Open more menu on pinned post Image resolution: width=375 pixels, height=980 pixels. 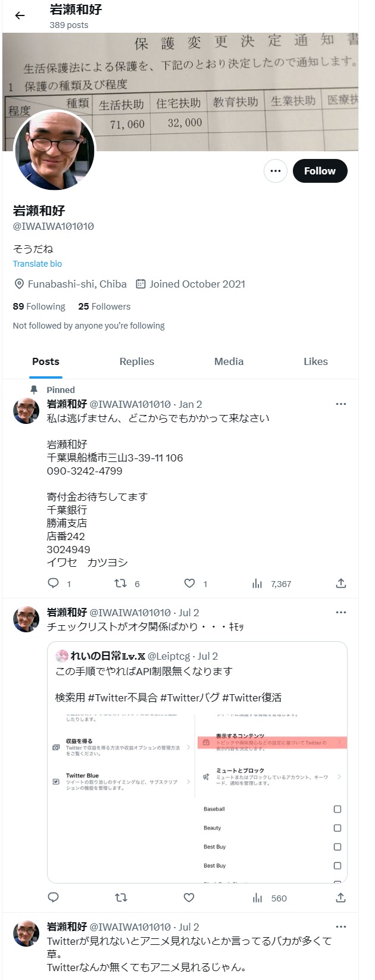tap(341, 404)
